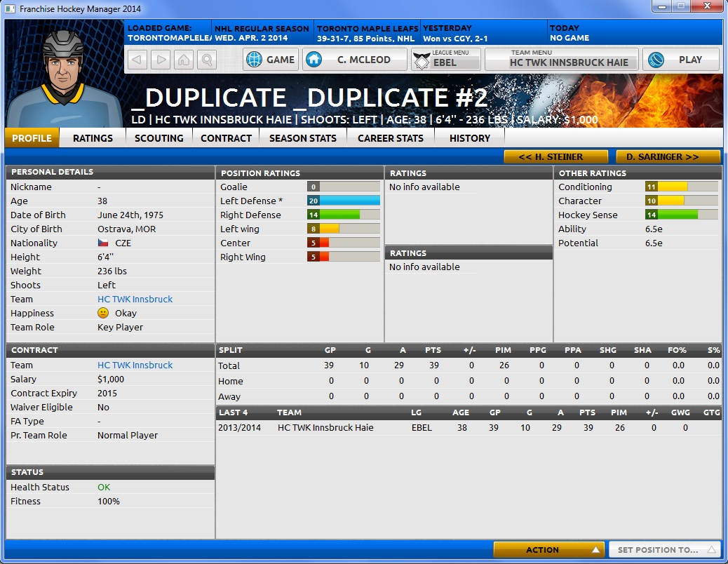Viewport: 728px width, 564px height.
Task: Open the CAREER STATS tab
Action: (x=391, y=138)
